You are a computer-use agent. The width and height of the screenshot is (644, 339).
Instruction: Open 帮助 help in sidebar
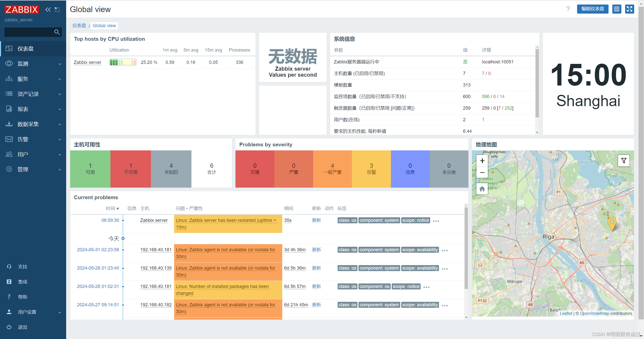coord(33,297)
